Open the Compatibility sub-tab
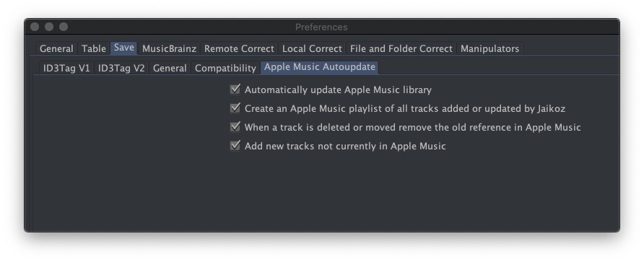Screen dimensions: 644x262 pyautogui.click(x=225, y=68)
